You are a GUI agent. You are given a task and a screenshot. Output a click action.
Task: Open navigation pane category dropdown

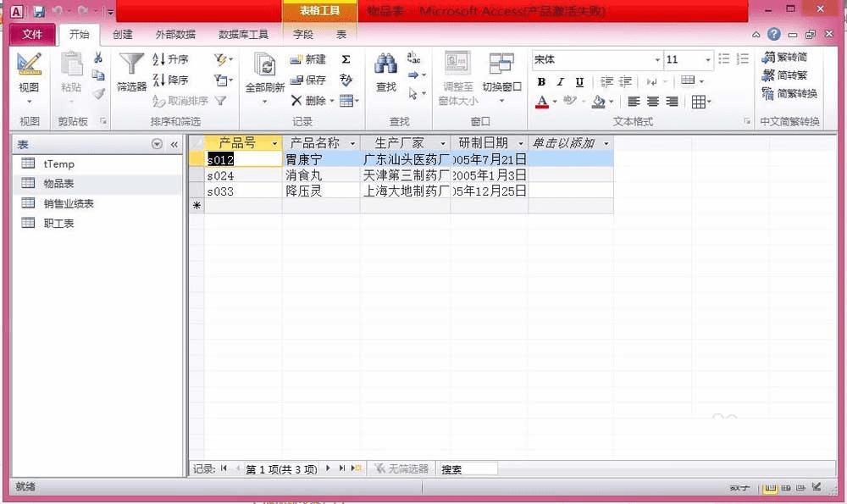point(158,144)
